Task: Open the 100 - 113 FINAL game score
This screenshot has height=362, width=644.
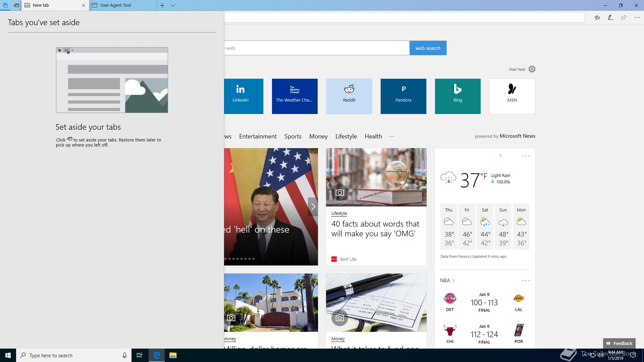Action: 484,302
